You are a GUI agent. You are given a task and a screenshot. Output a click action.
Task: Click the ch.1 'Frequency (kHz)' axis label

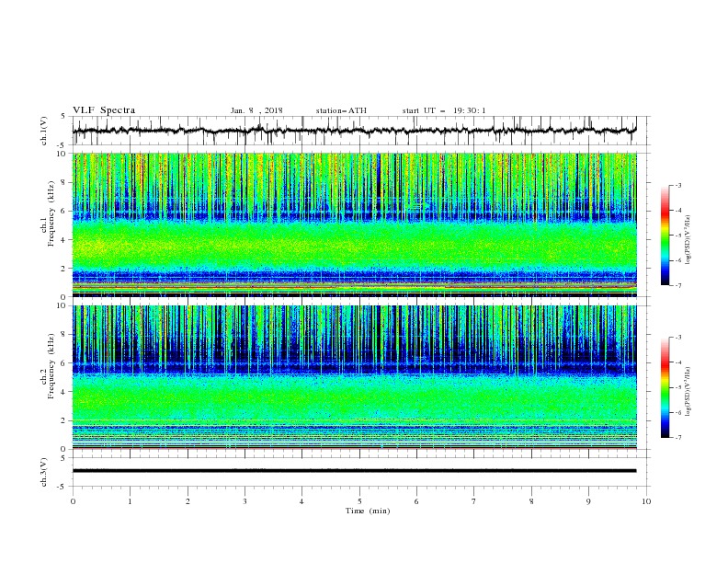(x=51, y=213)
